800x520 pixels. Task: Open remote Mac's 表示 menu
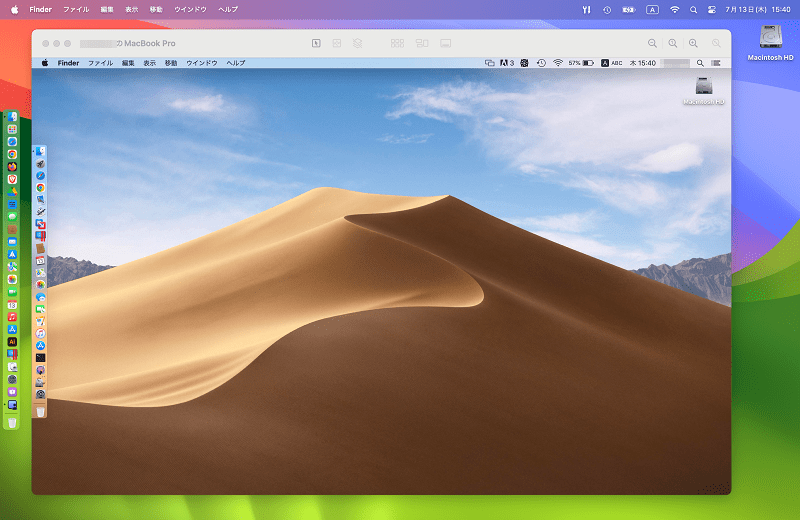click(149, 63)
